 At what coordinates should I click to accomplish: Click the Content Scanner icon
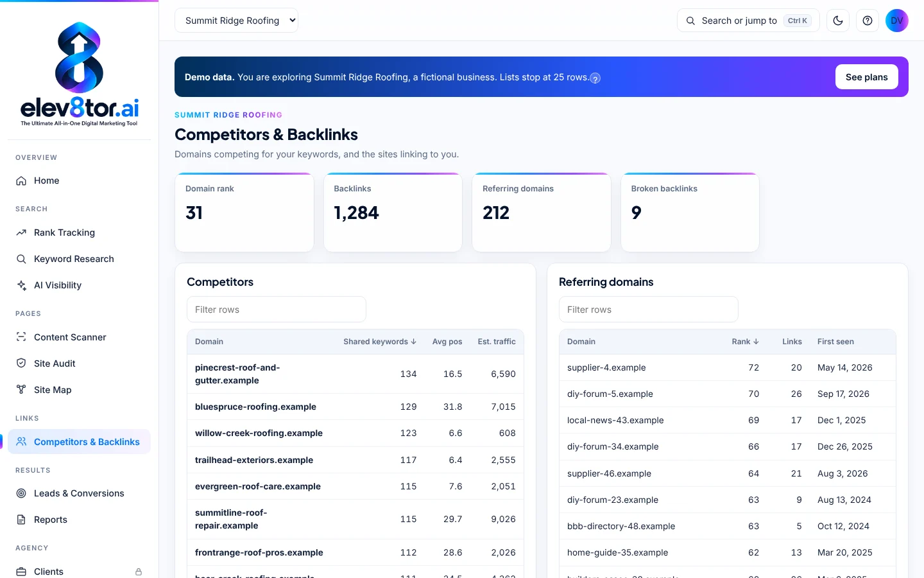(x=21, y=337)
